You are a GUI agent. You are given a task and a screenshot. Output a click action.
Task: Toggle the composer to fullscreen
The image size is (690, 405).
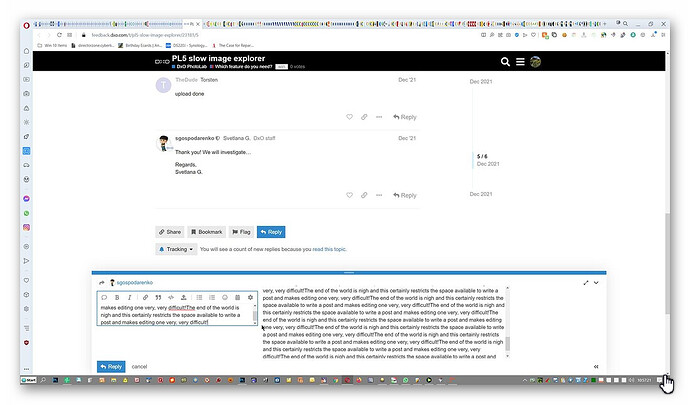[586, 283]
